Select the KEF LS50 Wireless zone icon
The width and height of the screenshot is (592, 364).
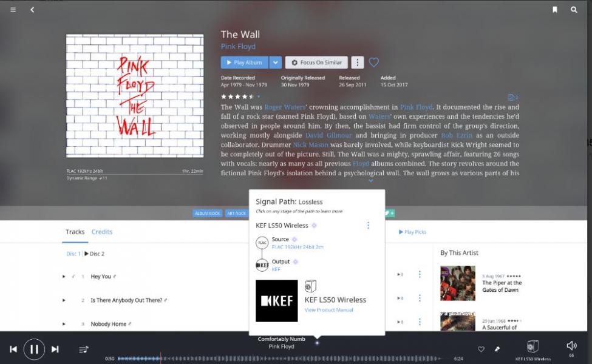532,346
